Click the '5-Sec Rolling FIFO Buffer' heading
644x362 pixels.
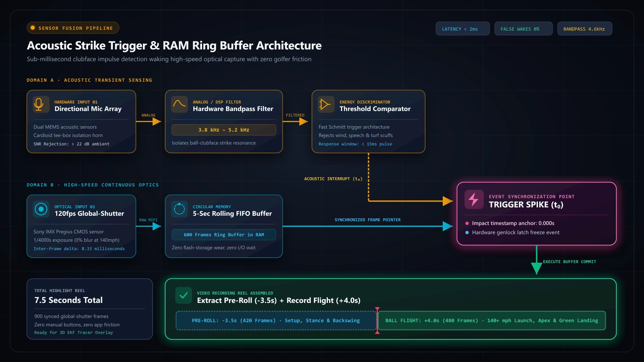[x=232, y=214]
